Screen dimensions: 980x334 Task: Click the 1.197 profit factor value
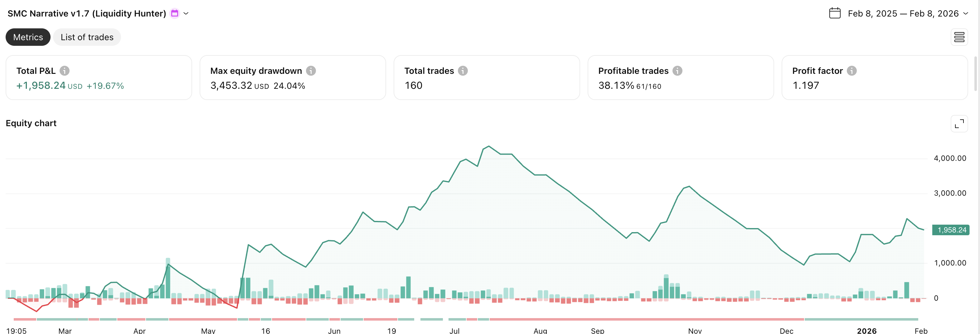[805, 85]
